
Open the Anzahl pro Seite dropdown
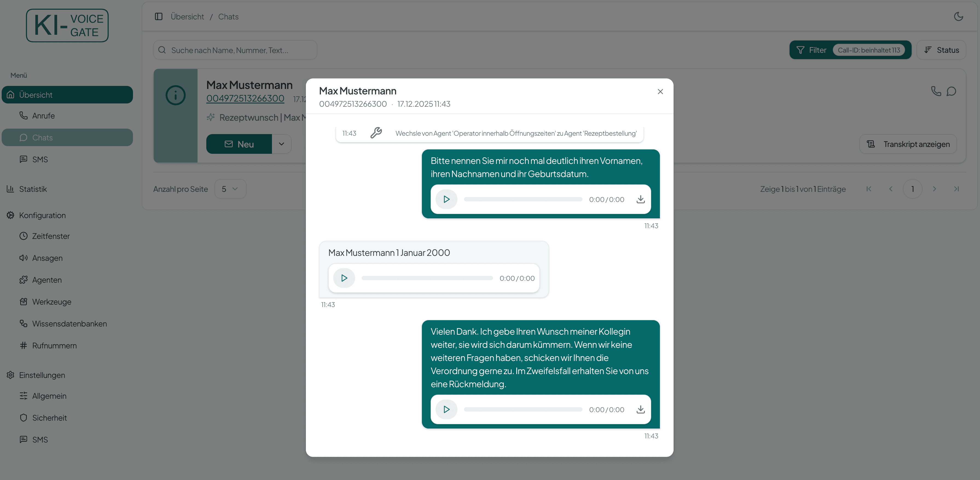coord(230,189)
